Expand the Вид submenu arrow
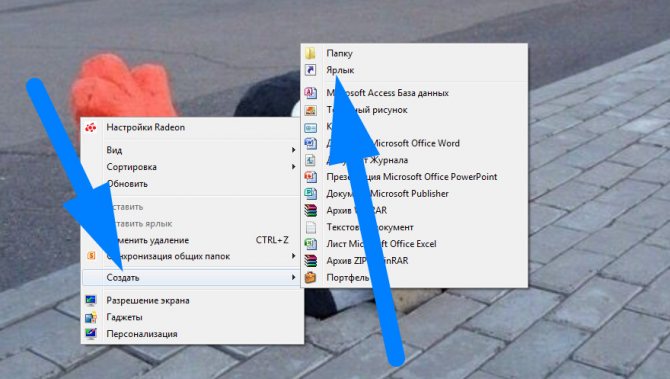The width and height of the screenshot is (670, 379). tap(294, 150)
